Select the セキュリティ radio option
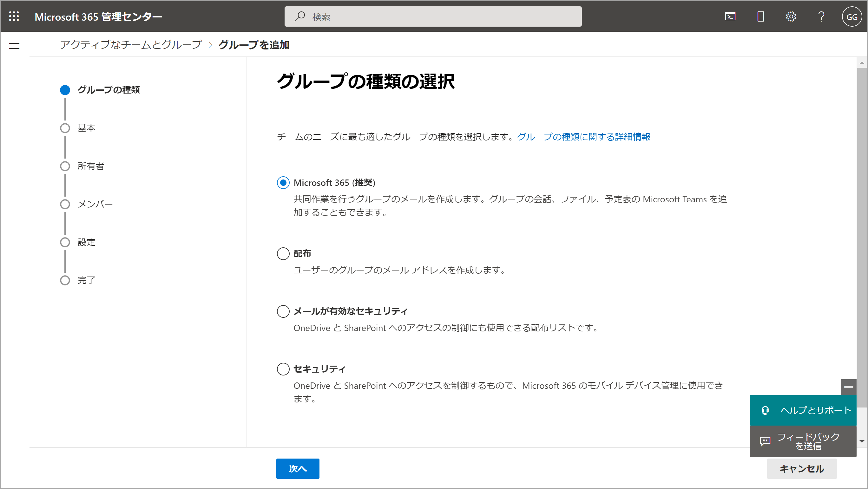 tap(283, 369)
